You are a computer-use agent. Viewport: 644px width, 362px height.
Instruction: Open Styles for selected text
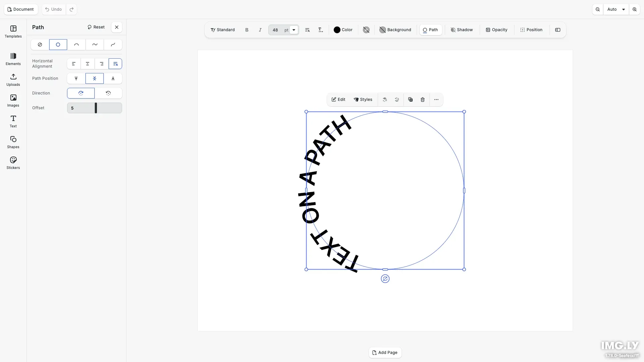click(363, 100)
